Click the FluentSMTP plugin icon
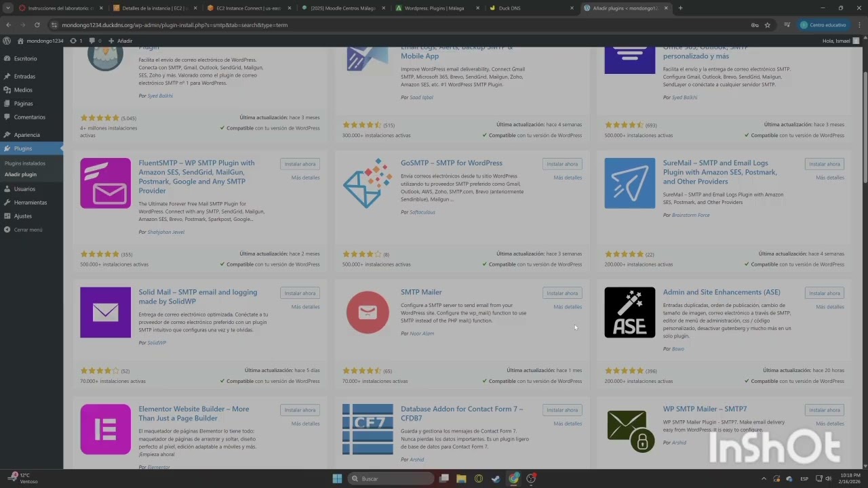868x488 pixels. [105, 183]
